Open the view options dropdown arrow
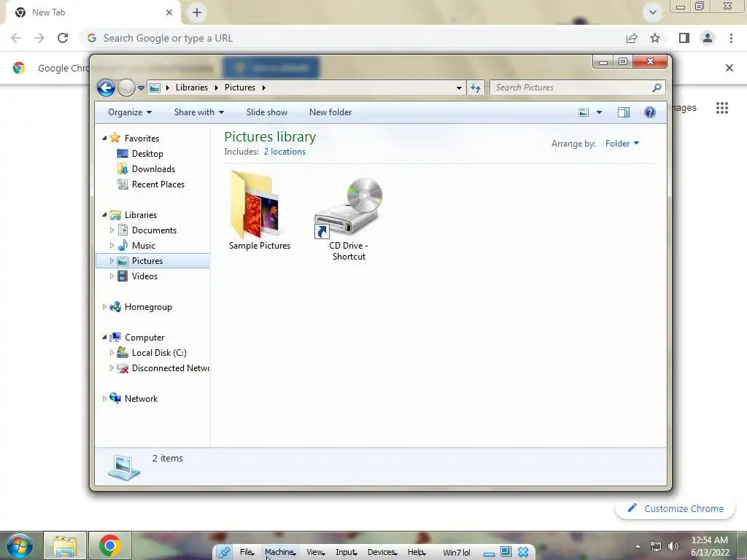Screen dimensions: 747x560 pos(600,112)
